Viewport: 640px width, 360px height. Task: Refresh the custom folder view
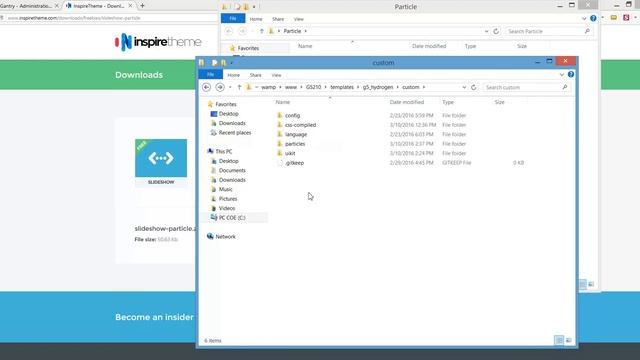[x=473, y=87]
